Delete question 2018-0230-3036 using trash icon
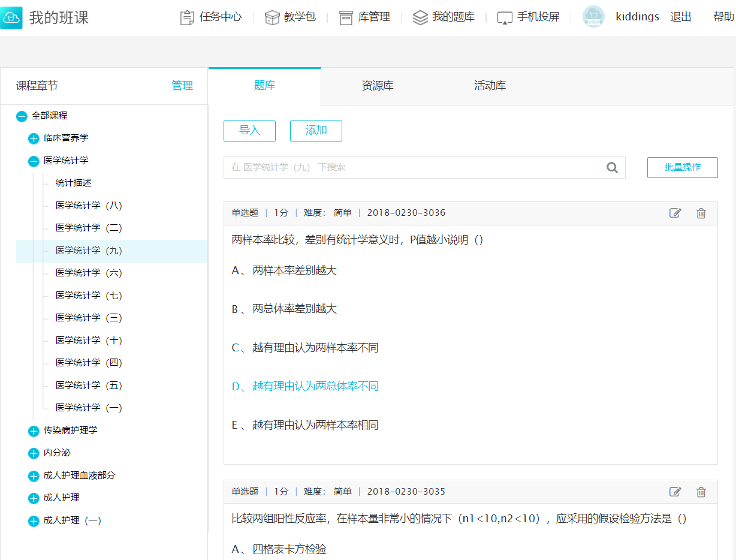This screenshot has height=560, width=736. click(x=701, y=213)
